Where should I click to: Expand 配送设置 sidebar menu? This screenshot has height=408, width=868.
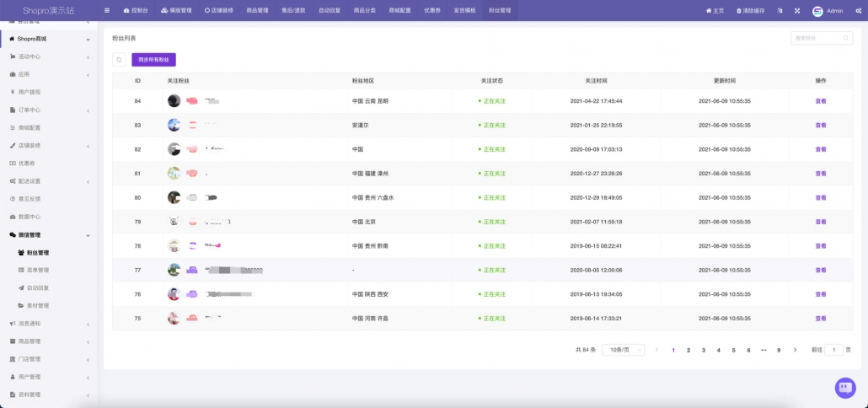click(50, 181)
